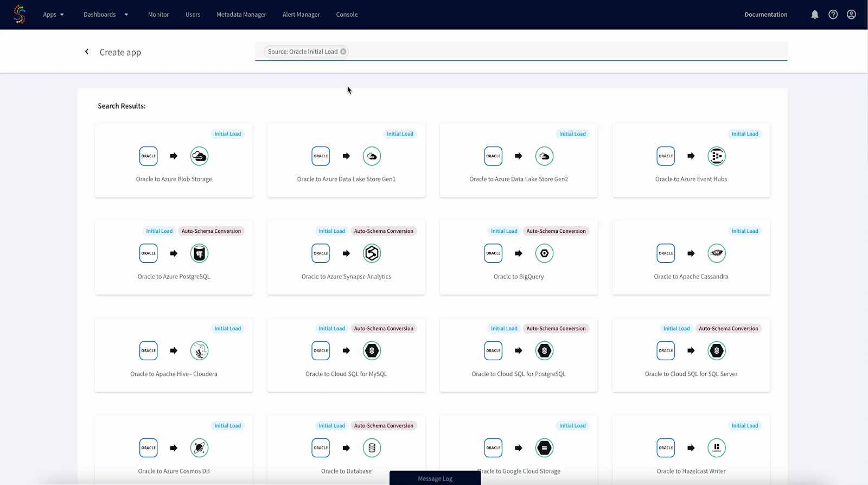
Task: Click the Azure Synapse Analytics target icon
Action: click(x=372, y=253)
